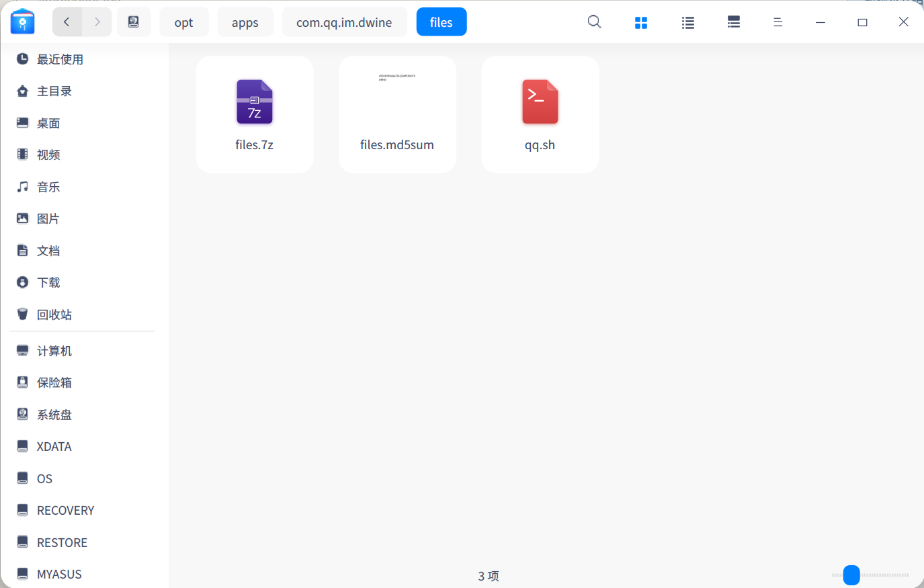Open Downloads (下载) in sidebar
This screenshot has width=924, height=588.
point(48,283)
